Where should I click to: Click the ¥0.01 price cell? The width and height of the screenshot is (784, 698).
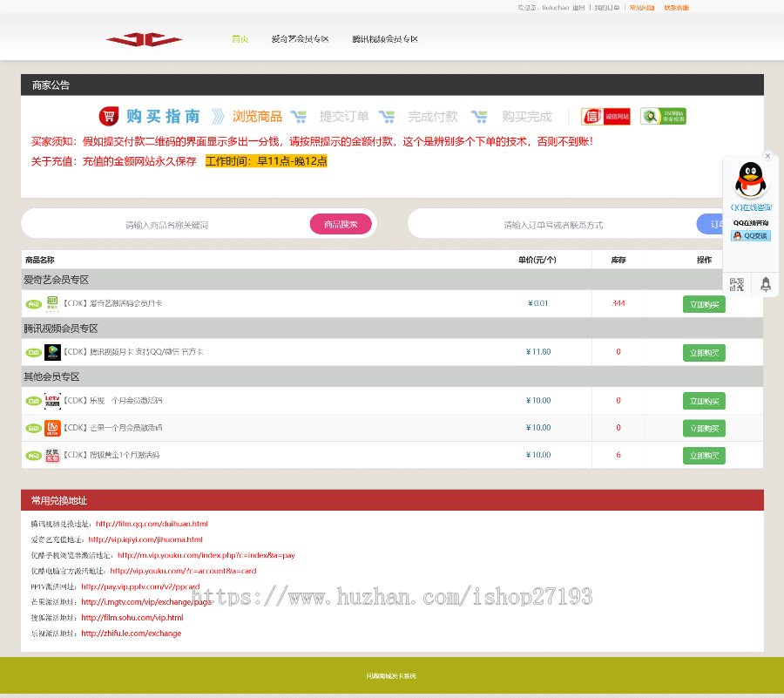pyautogui.click(x=538, y=303)
